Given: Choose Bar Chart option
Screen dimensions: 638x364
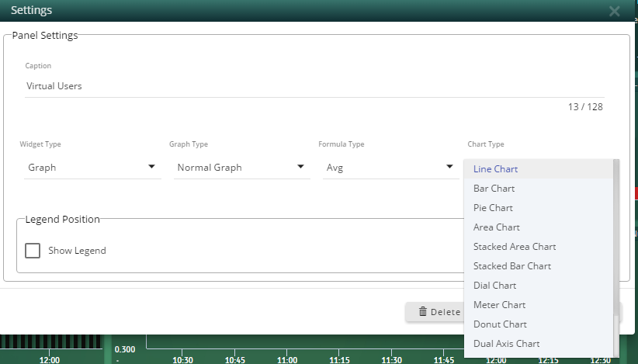Looking at the screenshot, I should click(539, 189).
